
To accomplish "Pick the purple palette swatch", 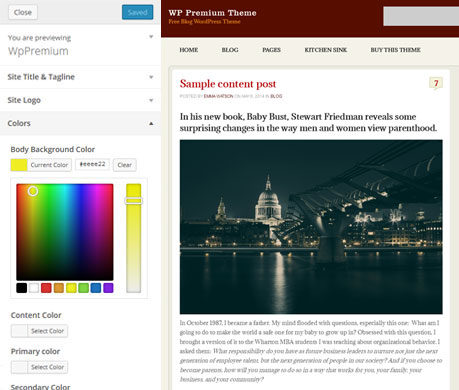I will pyautogui.click(x=108, y=288).
